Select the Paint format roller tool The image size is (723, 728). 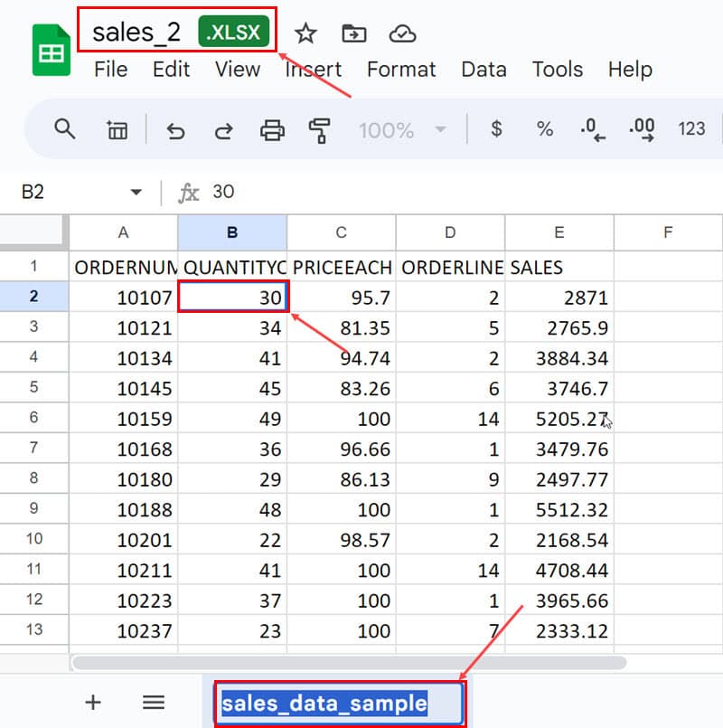coord(320,130)
